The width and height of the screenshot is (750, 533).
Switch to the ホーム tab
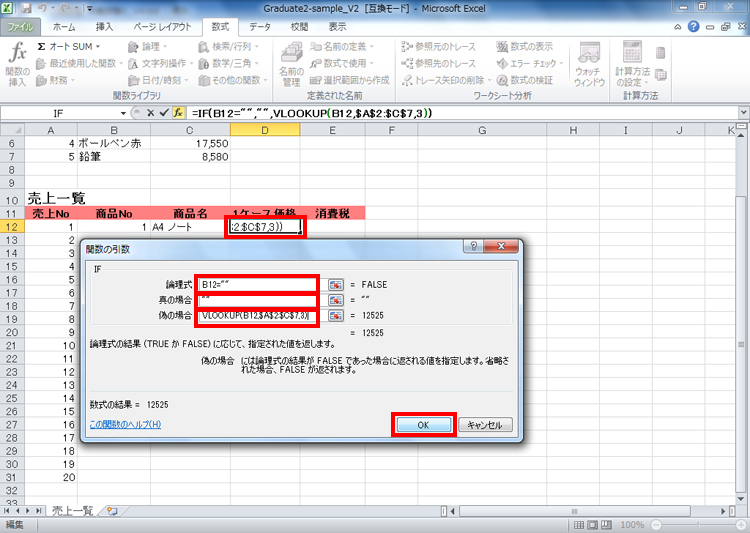(64, 27)
